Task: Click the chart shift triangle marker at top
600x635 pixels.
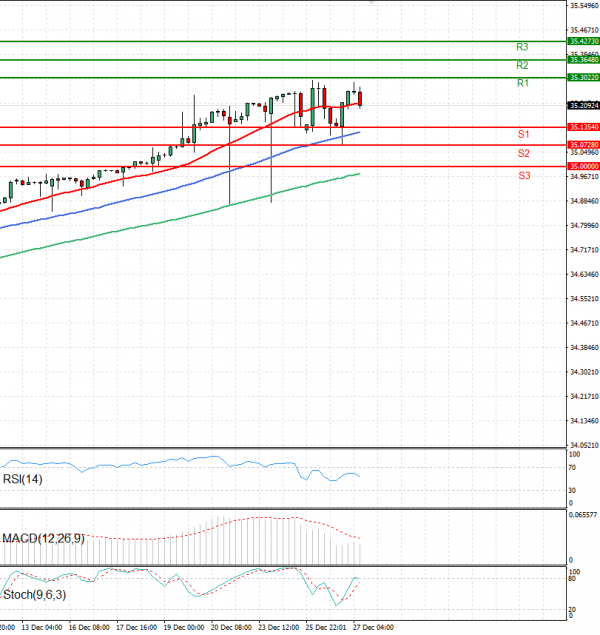Action: pos(373,3)
